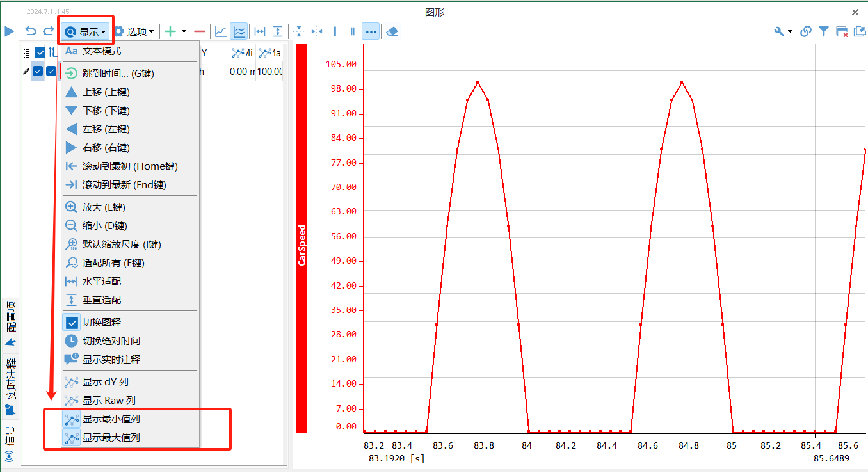
Task: Click the pop-out window icon
Action: 859,31
